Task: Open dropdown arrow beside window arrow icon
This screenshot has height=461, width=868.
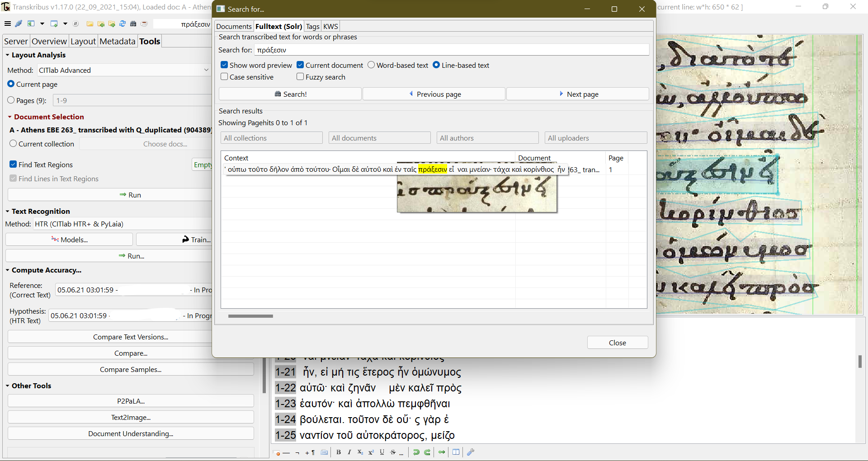Action: click(65, 24)
